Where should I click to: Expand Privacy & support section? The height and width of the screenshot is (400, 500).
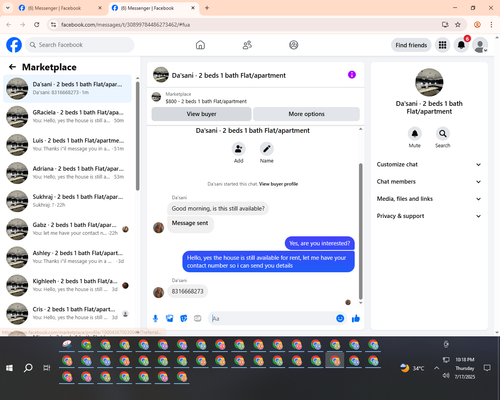(429, 216)
